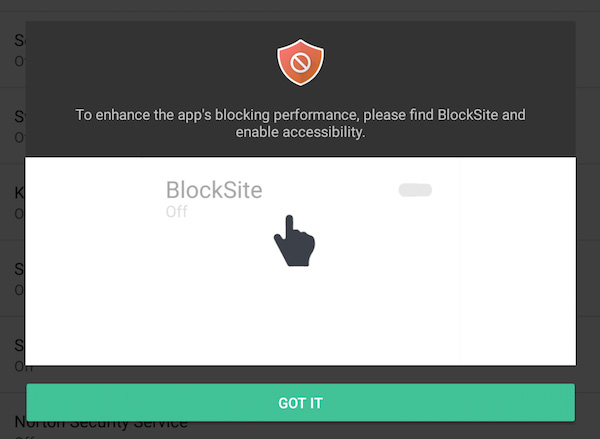Click the narrow strip right of the demo divider
Viewport: 600px width, 439px height.
[517, 260]
